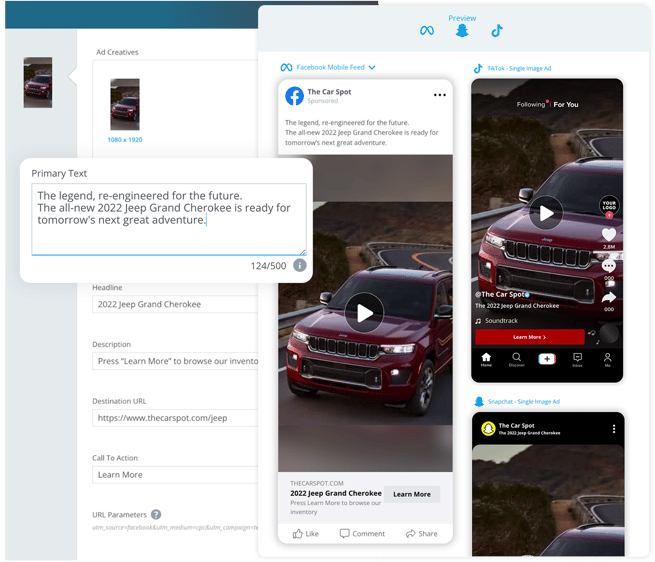
Task: Click Comment in the Facebook preview
Action: click(362, 534)
